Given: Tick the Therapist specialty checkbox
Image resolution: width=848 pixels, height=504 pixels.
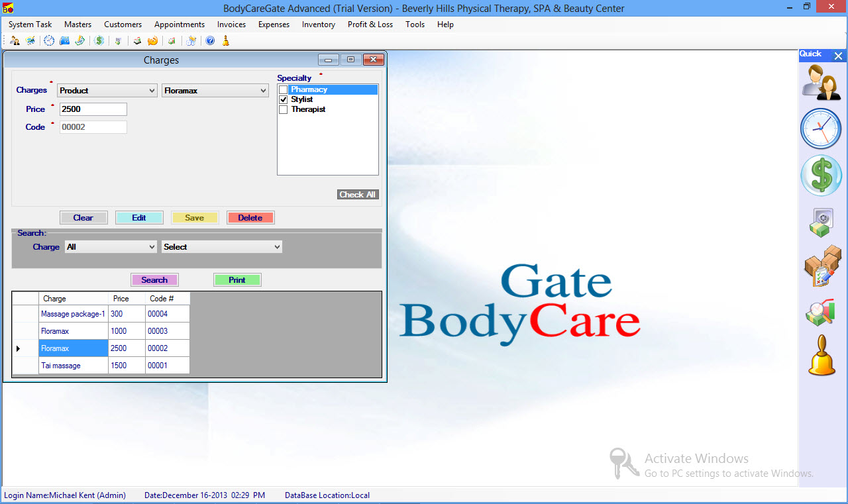Looking at the screenshot, I should click(x=284, y=109).
